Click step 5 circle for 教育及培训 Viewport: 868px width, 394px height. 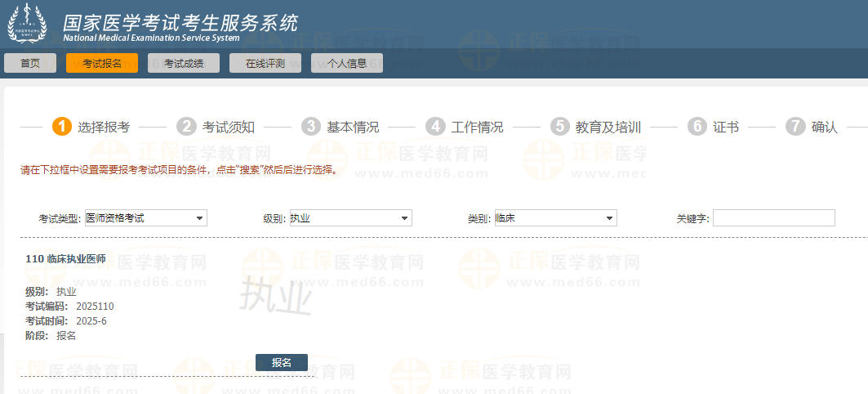pos(559,127)
